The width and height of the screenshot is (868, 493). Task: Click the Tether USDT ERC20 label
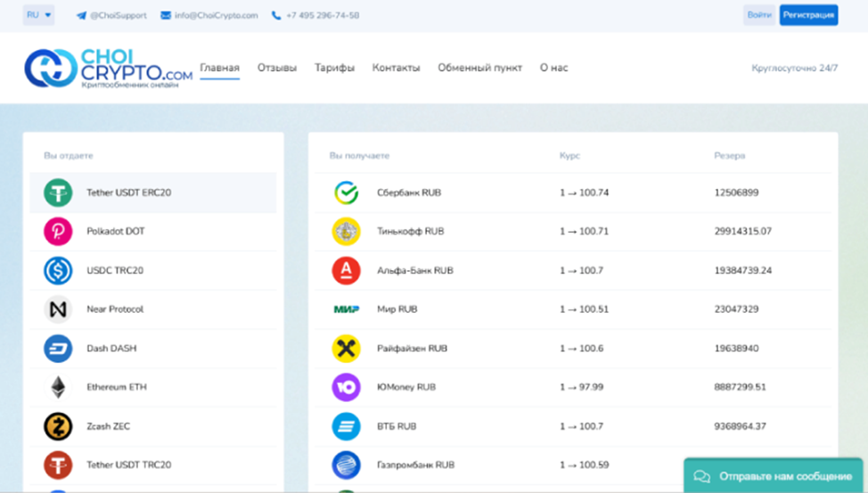[x=129, y=193]
